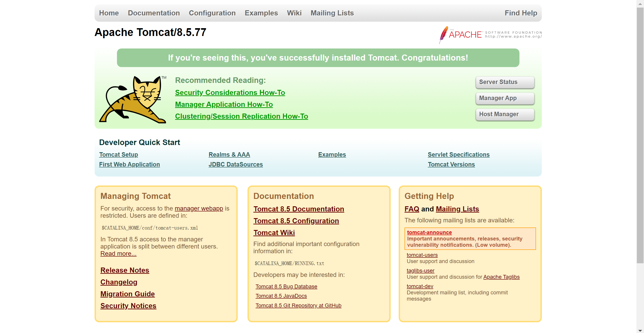The height and width of the screenshot is (333, 644).
Task: Click Find Help in the nav bar
Action: pyautogui.click(x=521, y=13)
